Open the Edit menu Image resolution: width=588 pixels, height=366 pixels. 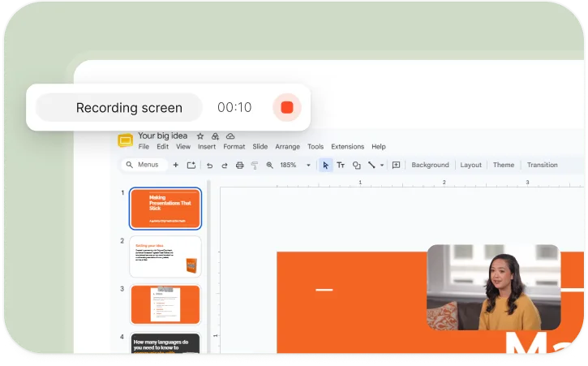tap(162, 146)
